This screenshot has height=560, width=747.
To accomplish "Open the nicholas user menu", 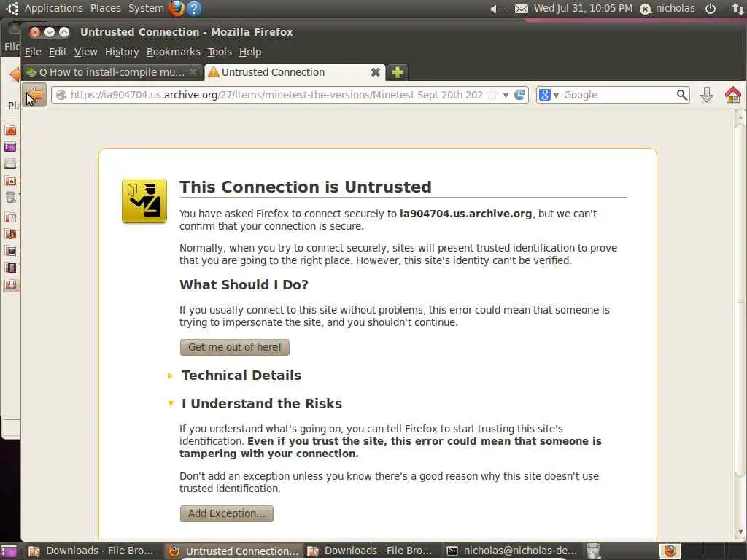I will 675,8.
